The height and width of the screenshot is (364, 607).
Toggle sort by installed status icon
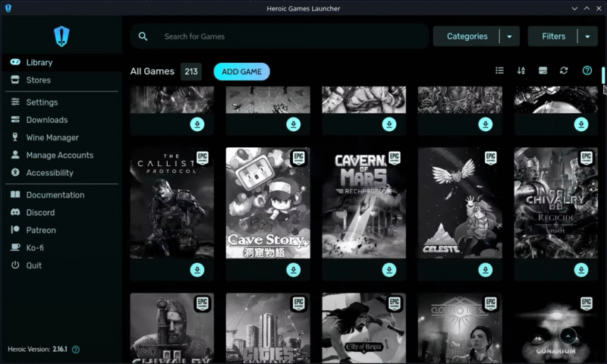[543, 71]
